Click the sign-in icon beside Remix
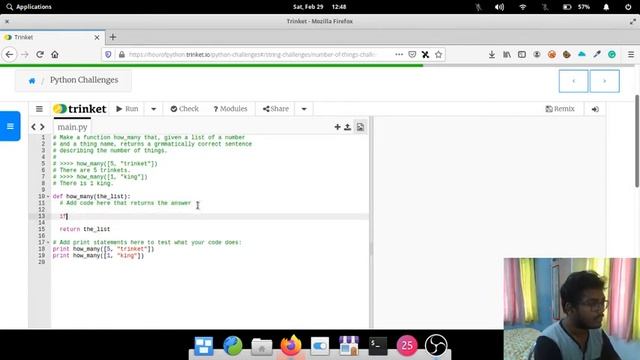The width and height of the screenshot is (640, 360). pyautogui.click(x=595, y=109)
